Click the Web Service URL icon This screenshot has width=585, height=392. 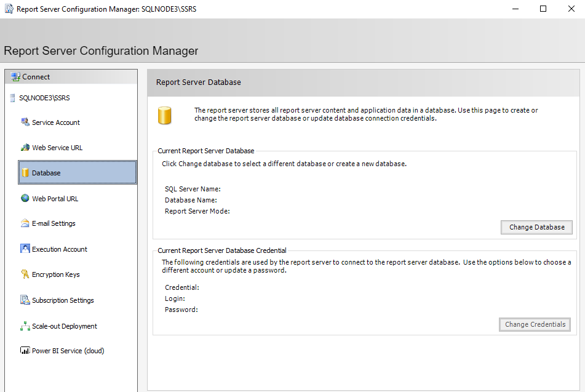point(25,148)
